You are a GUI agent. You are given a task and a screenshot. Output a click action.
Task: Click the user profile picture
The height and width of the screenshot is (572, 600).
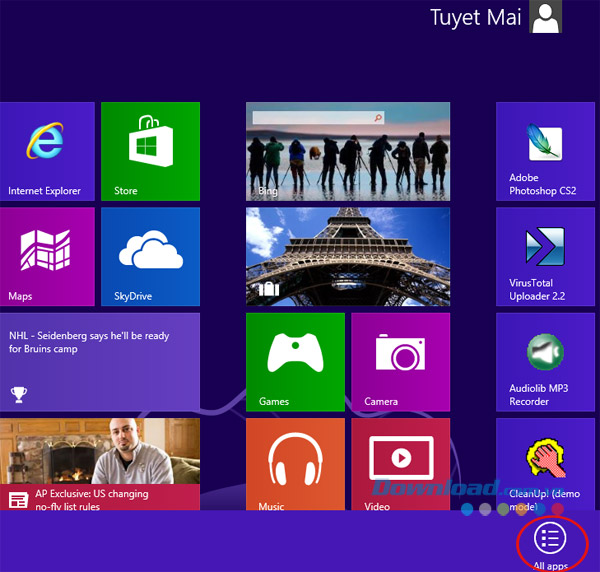[545, 16]
